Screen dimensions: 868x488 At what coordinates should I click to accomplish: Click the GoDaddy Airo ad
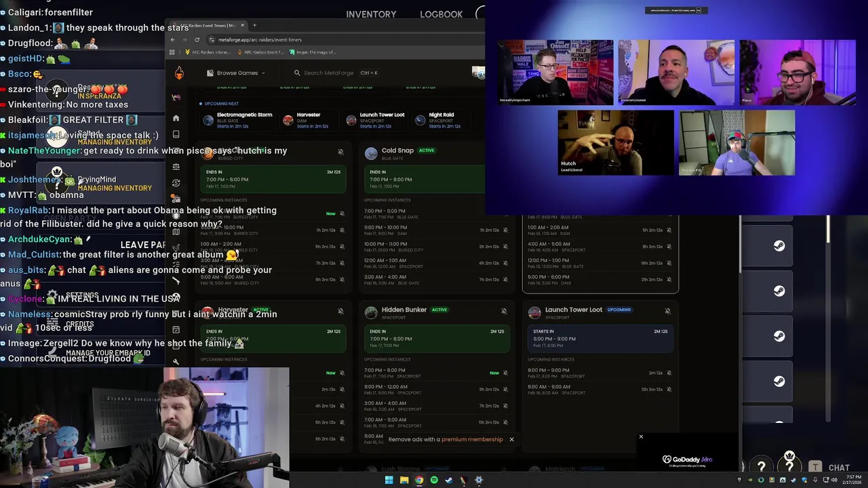[687, 461]
